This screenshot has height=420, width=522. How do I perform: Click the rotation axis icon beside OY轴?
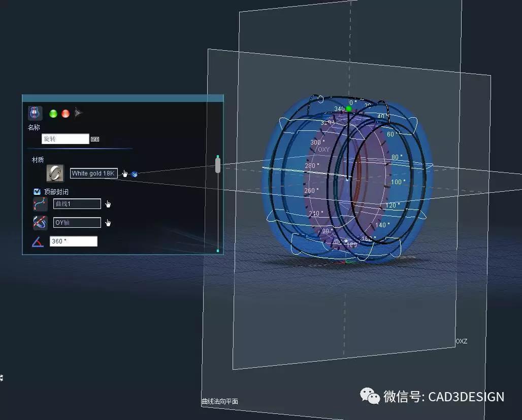(x=40, y=223)
